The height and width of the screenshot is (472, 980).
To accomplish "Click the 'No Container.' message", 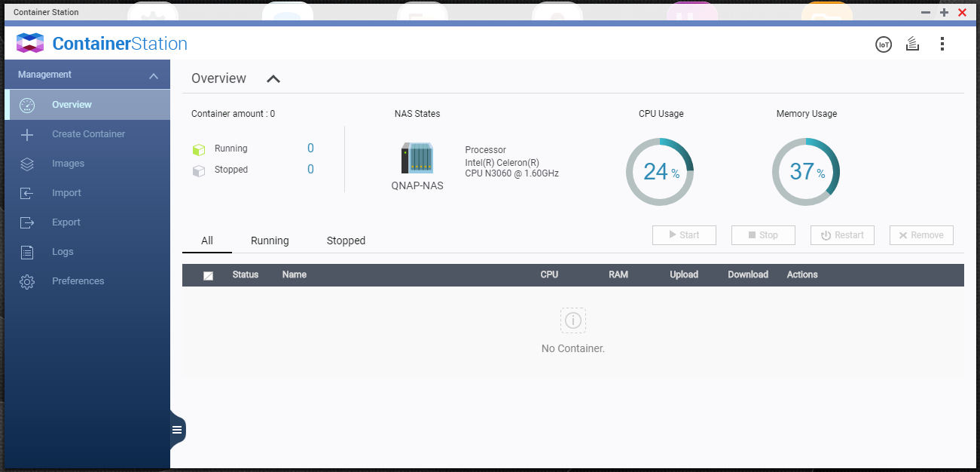I will (573, 348).
